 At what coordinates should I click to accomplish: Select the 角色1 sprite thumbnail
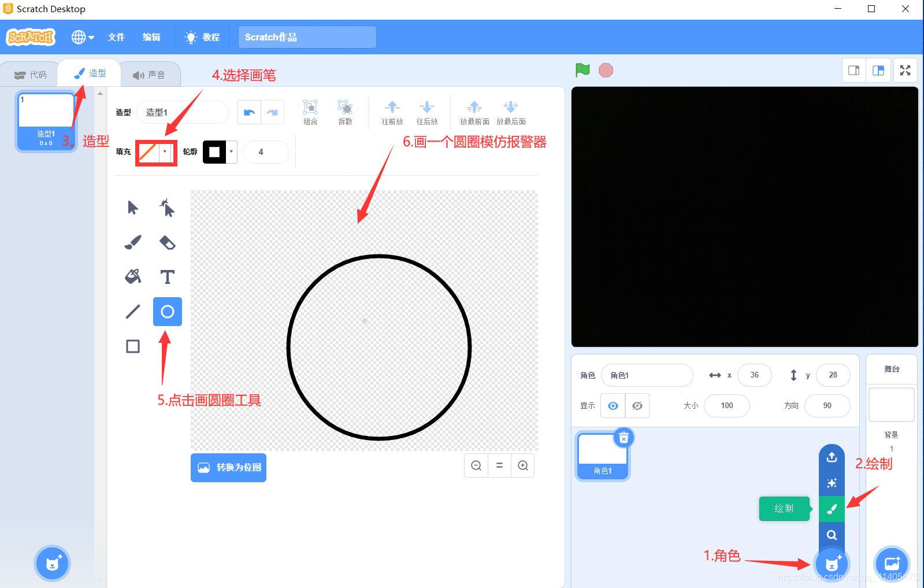pos(603,456)
